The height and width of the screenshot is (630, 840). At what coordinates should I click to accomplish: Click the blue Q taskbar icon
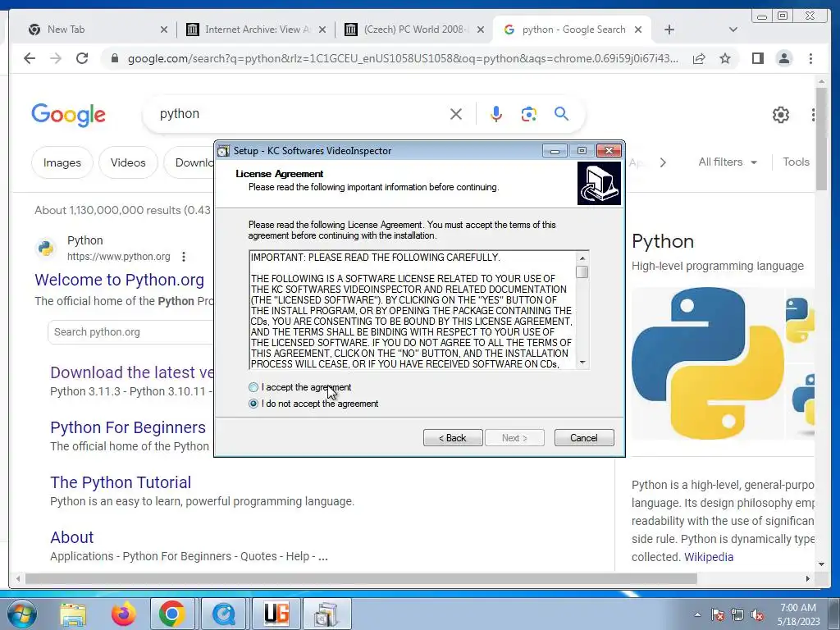(223, 614)
